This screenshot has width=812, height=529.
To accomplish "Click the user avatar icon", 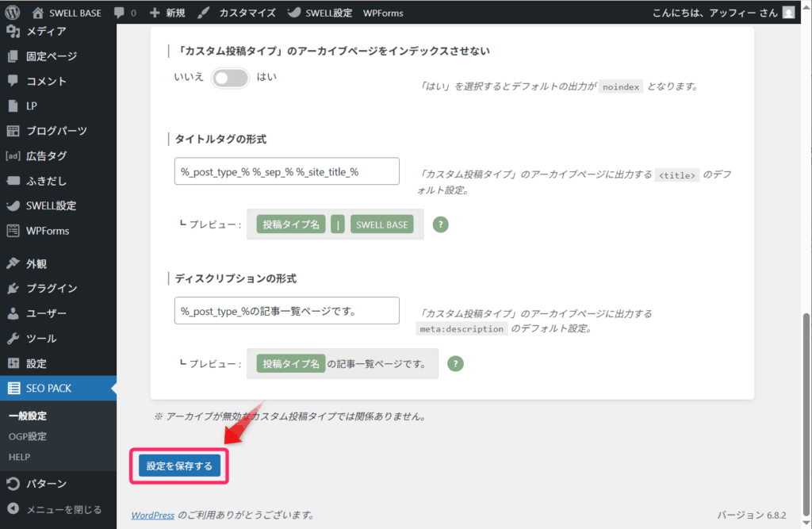I will (788, 13).
